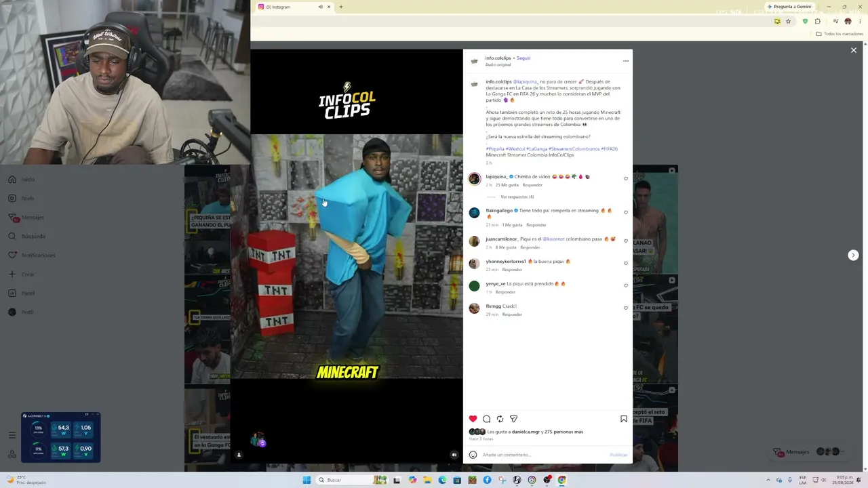The height and width of the screenshot is (488, 868).
Task: Open a new browser tab
Action: point(341,7)
